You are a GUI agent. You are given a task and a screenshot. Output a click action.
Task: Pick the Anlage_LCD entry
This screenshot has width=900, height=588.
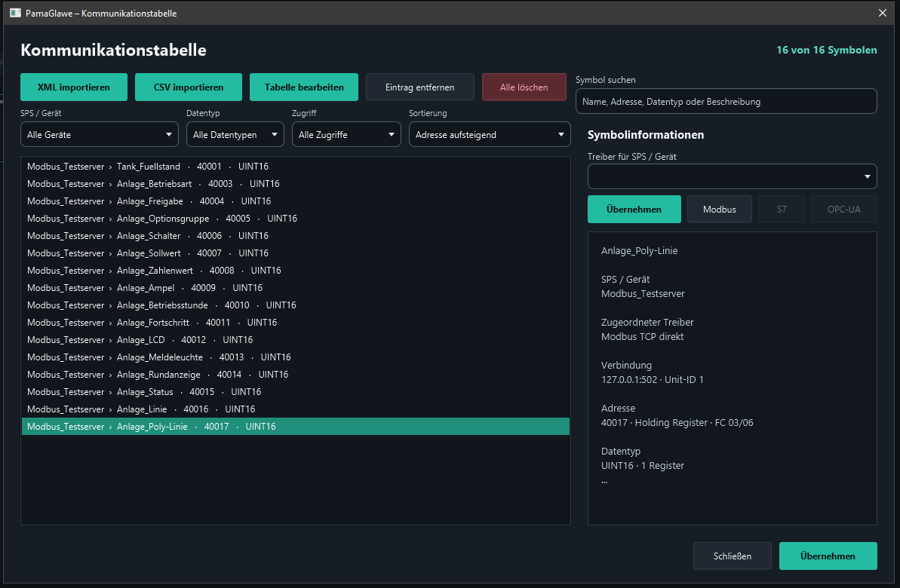296,339
